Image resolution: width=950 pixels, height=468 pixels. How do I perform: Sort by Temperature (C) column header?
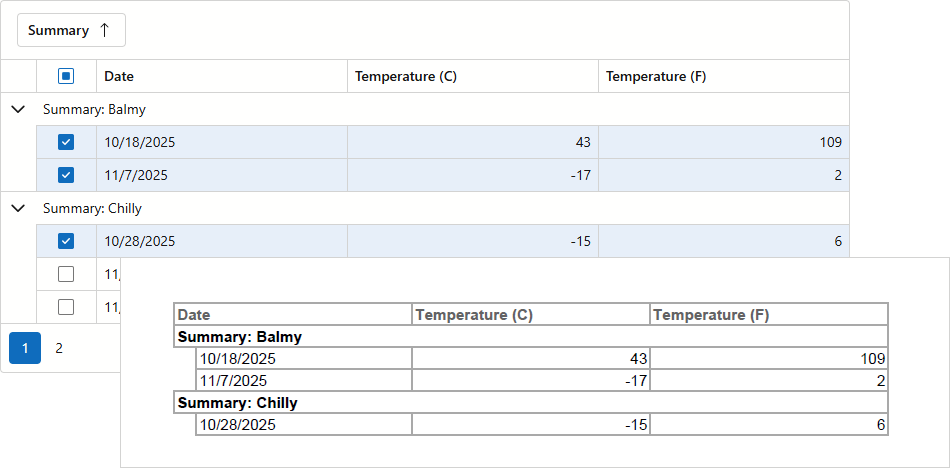406,76
